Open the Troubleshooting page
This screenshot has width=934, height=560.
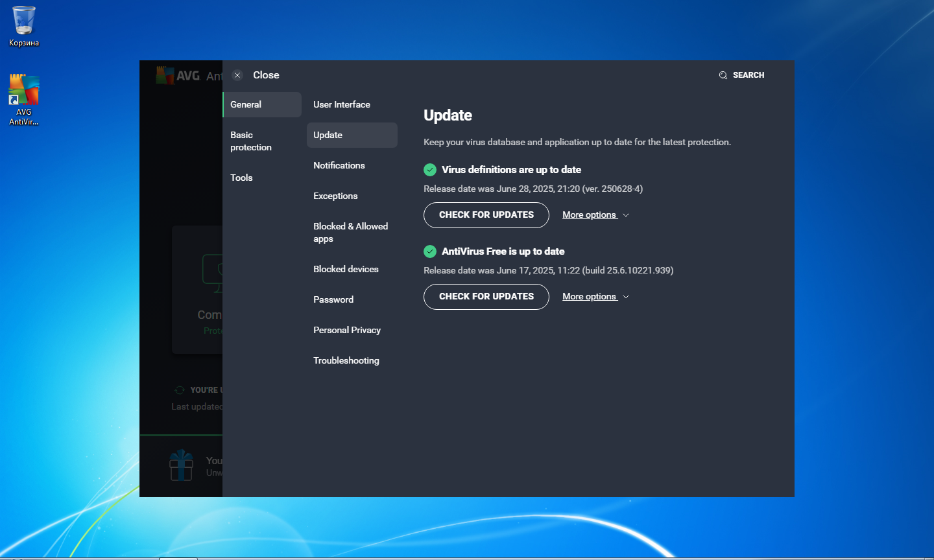352,360
